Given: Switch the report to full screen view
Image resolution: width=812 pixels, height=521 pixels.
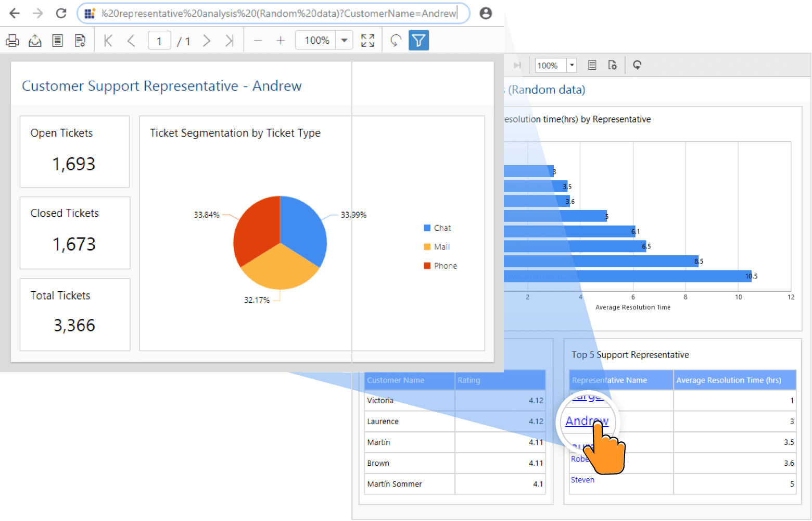Looking at the screenshot, I should [367, 41].
